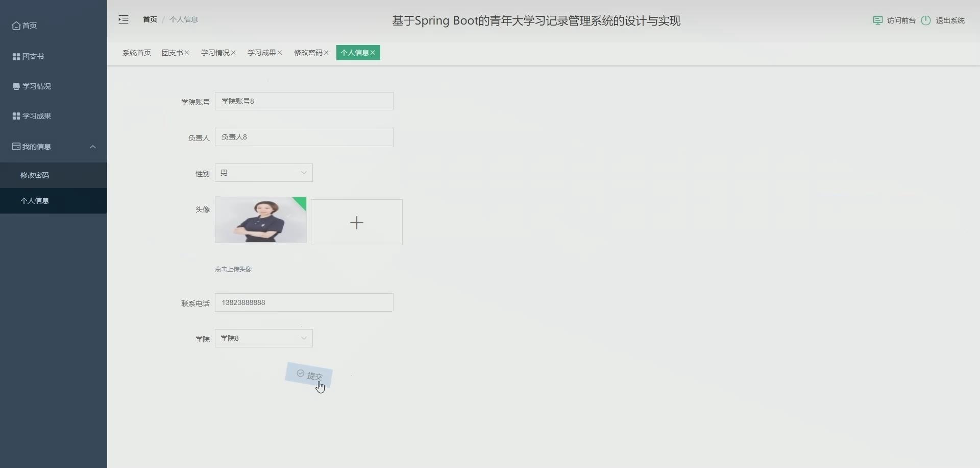This screenshot has width=980, height=468.
Task: Click the grid icon next to 团支书
Action: click(x=16, y=56)
